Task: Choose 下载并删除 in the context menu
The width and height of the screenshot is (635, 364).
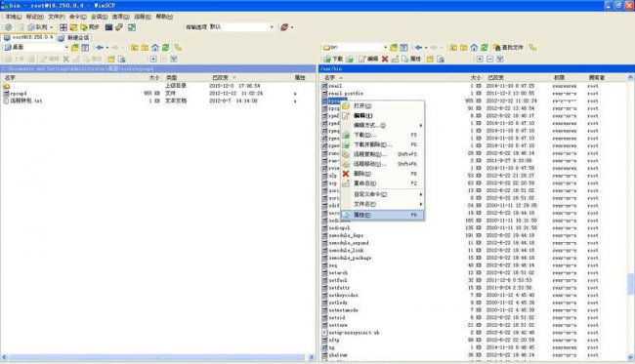Action: click(383, 144)
